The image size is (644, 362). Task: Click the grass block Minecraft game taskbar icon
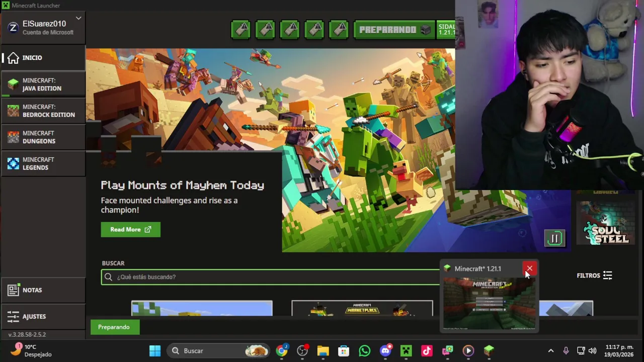coord(489,351)
